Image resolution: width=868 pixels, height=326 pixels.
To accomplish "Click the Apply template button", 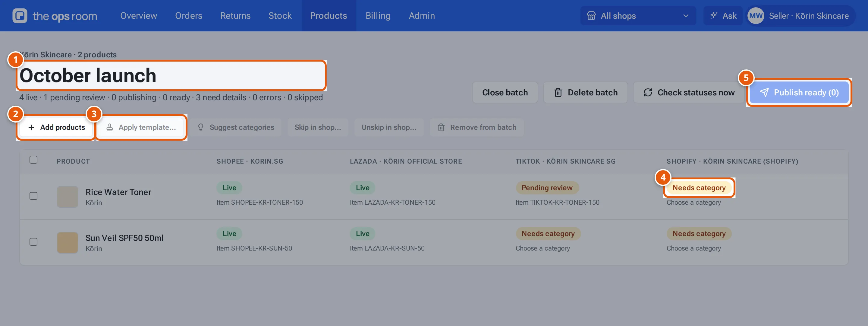I will [x=141, y=127].
